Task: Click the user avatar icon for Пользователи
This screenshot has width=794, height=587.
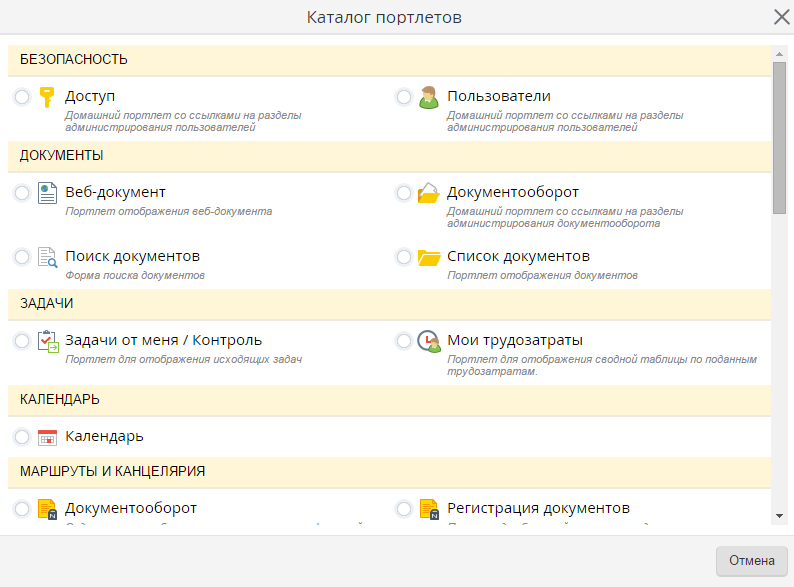Action: pos(429,97)
